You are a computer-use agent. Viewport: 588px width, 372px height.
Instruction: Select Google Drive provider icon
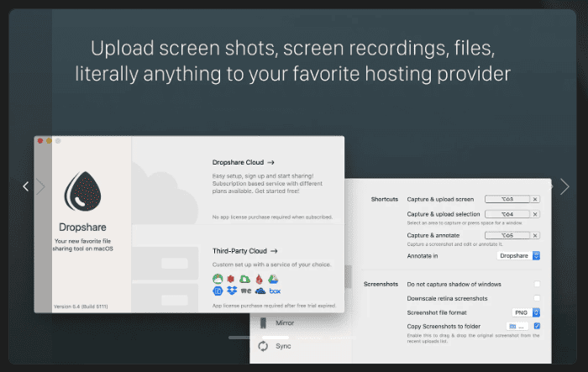(x=273, y=279)
